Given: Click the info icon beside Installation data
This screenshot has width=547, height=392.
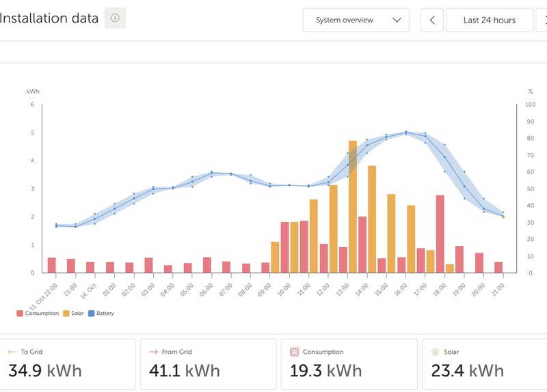Looking at the screenshot, I should tap(115, 18).
